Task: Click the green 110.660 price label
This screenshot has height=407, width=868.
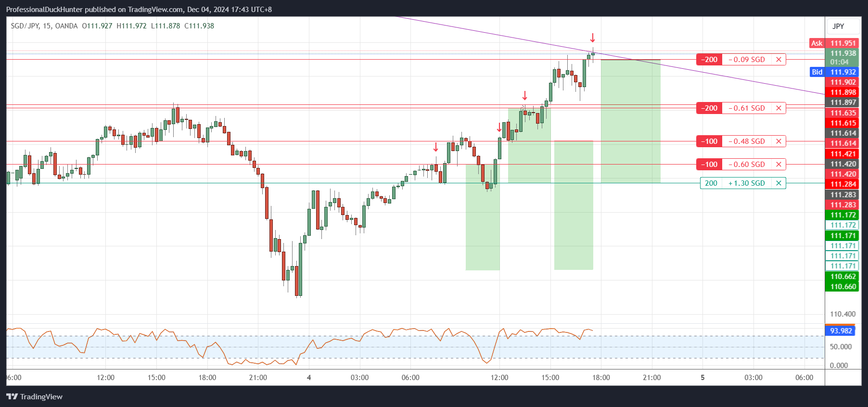Action: click(843, 287)
